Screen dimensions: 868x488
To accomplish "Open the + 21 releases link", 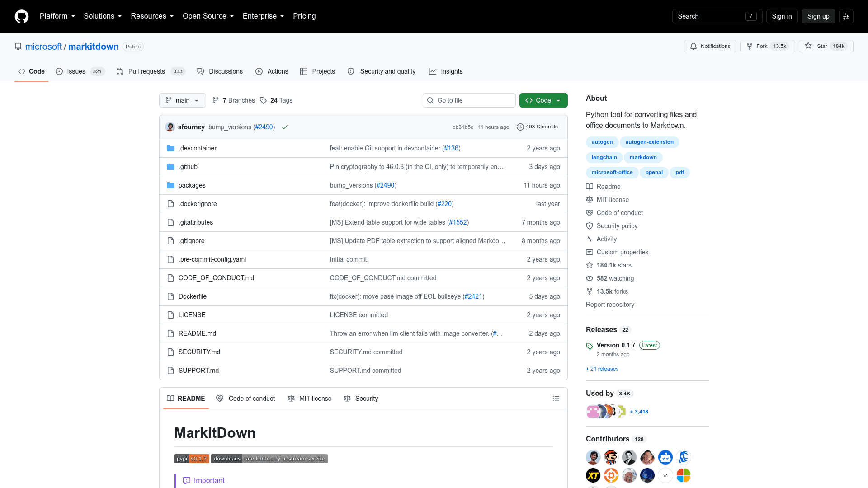I will click(x=602, y=369).
